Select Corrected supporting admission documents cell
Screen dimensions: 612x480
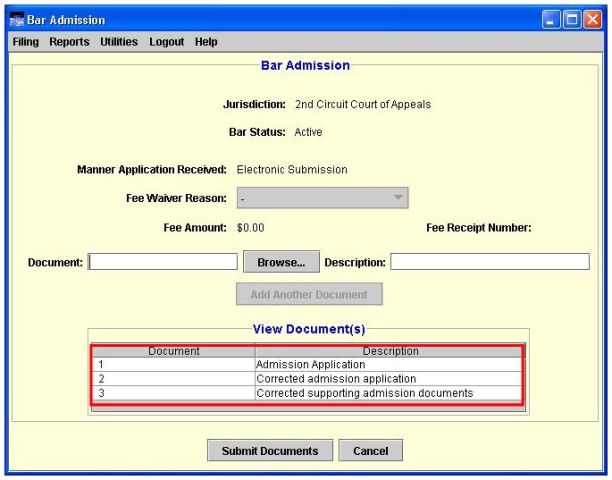(x=388, y=393)
